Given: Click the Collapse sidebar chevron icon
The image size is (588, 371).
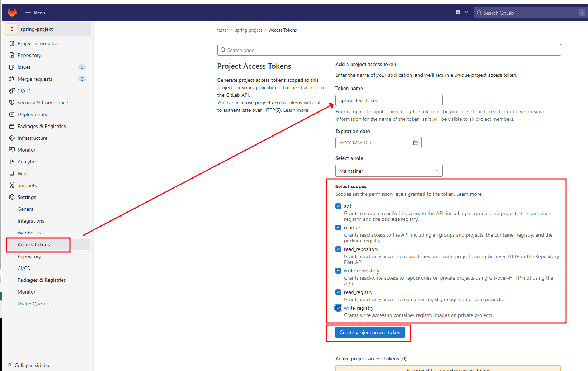Looking at the screenshot, I should (x=10, y=365).
